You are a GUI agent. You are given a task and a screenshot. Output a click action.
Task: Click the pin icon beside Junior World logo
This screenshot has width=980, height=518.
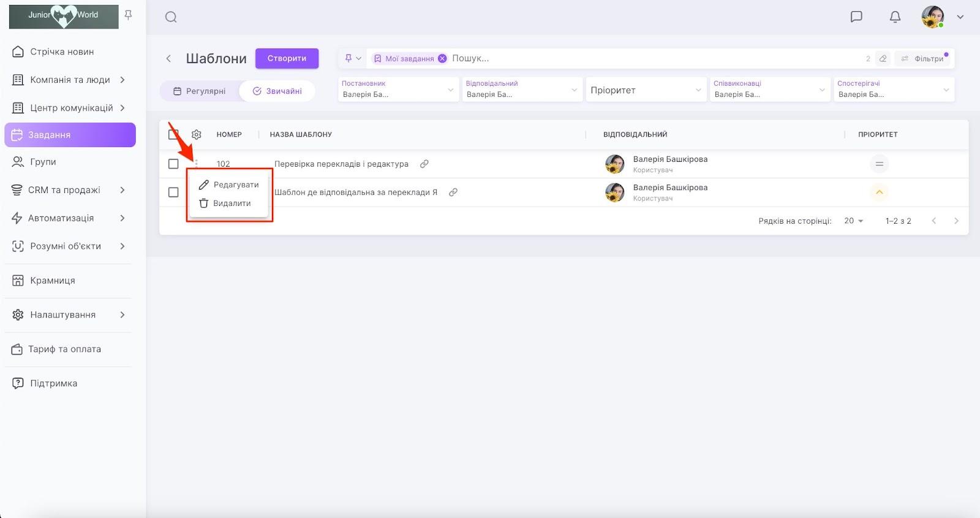pos(128,15)
